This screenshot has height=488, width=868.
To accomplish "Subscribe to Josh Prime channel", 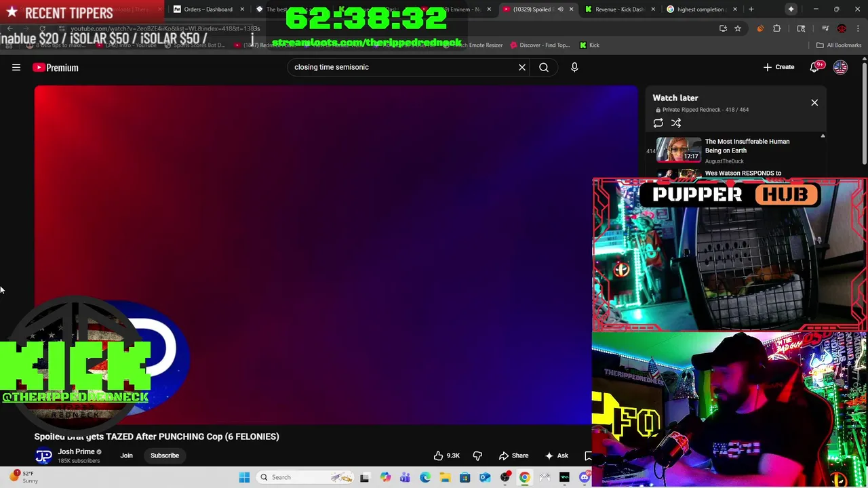I will pos(165,455).
